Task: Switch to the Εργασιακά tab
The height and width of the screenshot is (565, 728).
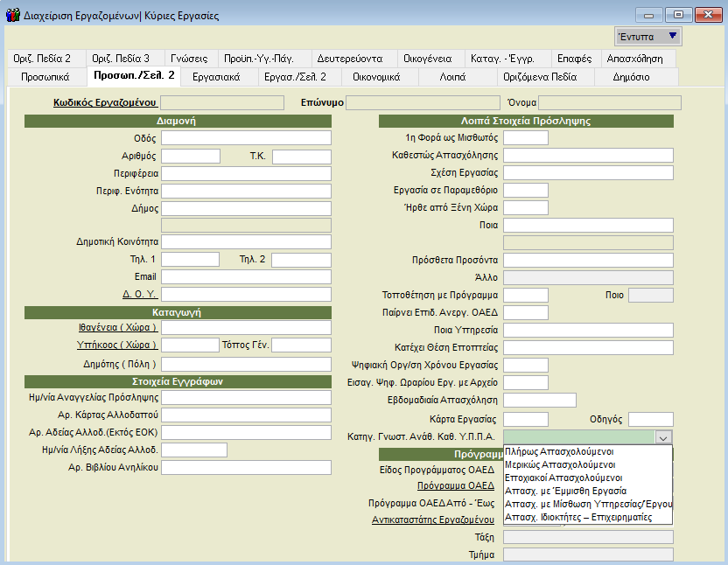Action: [x=216, y=77]
